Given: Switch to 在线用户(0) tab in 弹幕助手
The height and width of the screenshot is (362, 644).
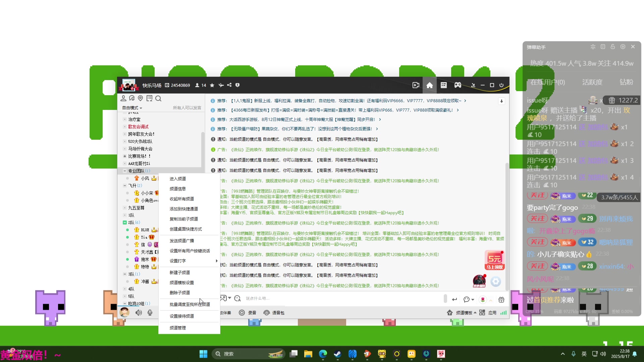Looking at the screenshot, I should [x=548, y=82].
